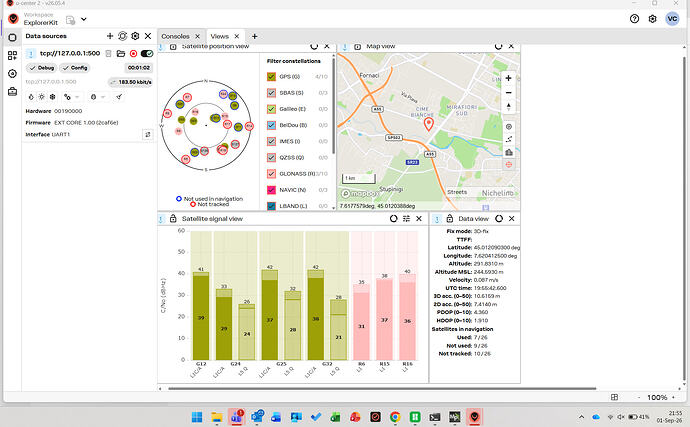Open the add-views grid sidebar icon
690x427 pixels.
(12, 55)
